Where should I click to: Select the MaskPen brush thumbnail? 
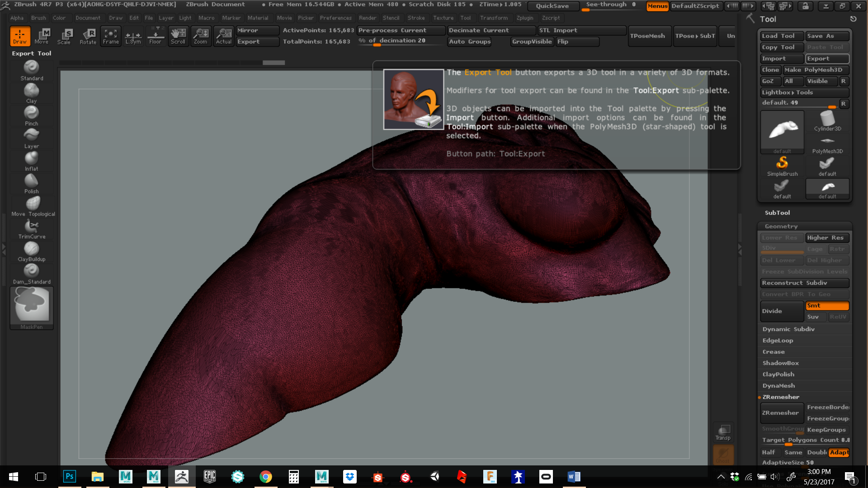pos(32,308)
